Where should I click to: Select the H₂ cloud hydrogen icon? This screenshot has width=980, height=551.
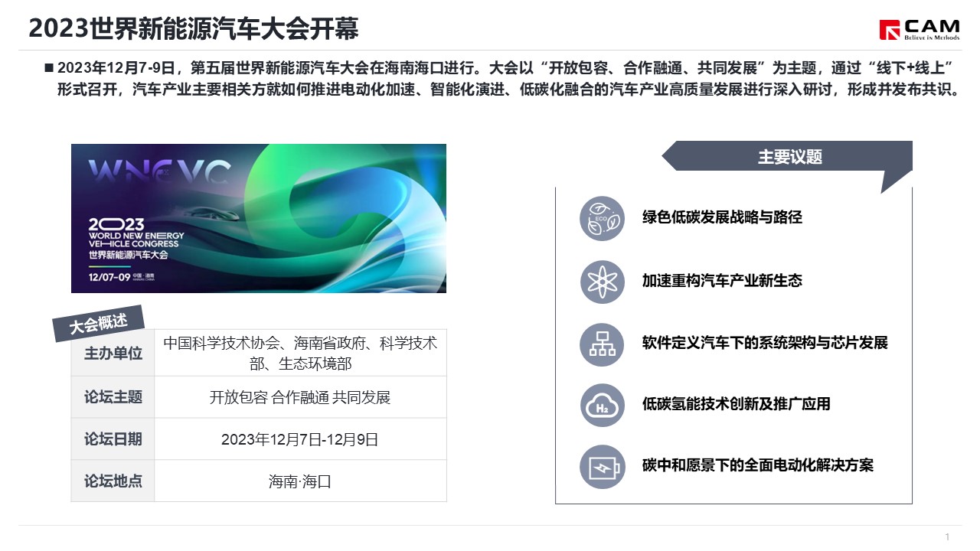click(602, 405)
